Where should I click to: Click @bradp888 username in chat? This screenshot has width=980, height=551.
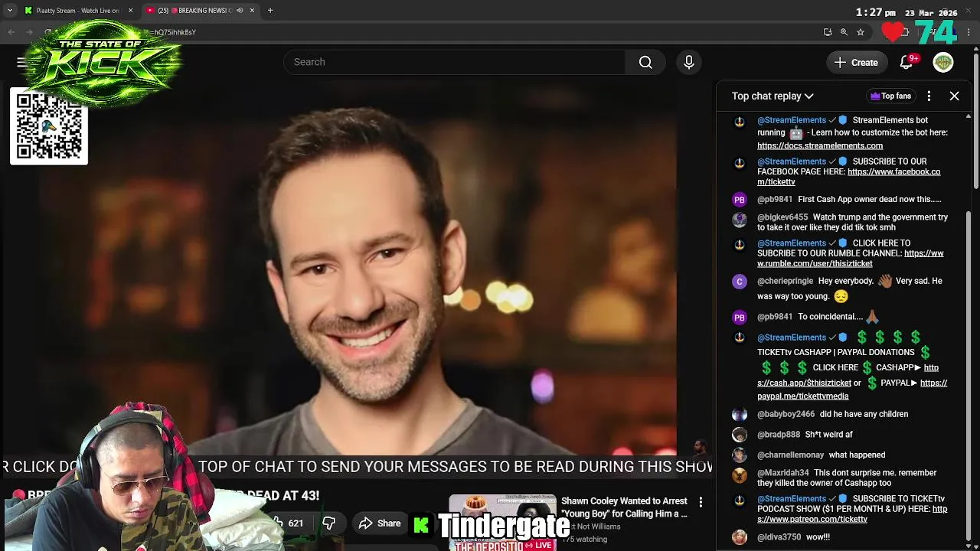778,435
